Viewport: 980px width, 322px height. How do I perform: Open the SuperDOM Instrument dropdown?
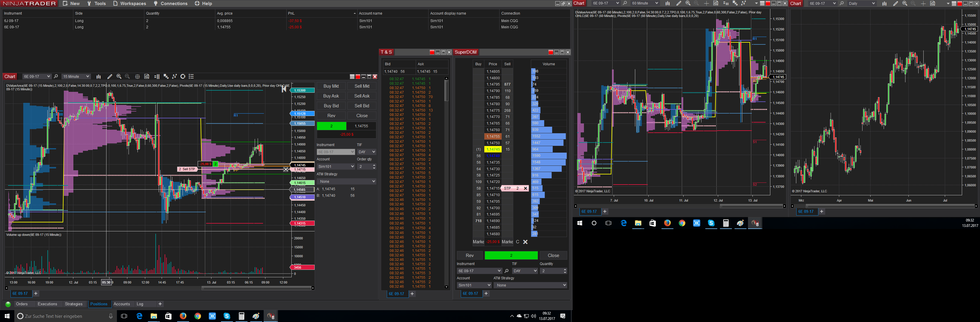click(479, 271)
